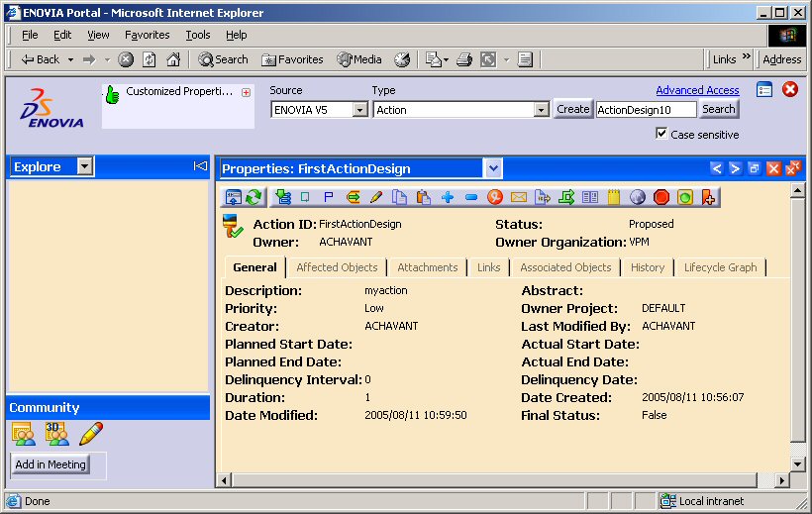Click the copy documents icon
Image resolution: width=812 pixels, height=514 pixels.
click(399, 197)
